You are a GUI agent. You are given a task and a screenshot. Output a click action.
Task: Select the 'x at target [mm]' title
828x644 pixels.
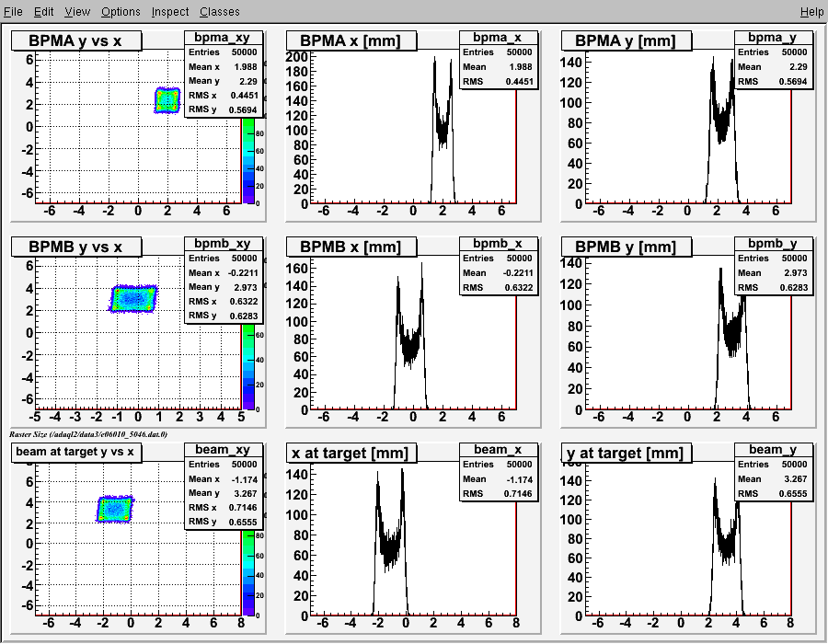351,453
